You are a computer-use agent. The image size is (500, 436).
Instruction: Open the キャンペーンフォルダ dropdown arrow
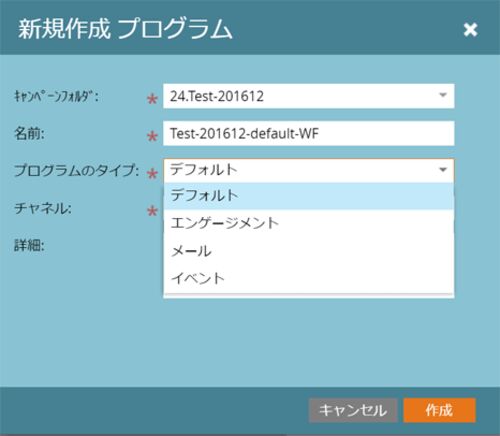point(443,95)
